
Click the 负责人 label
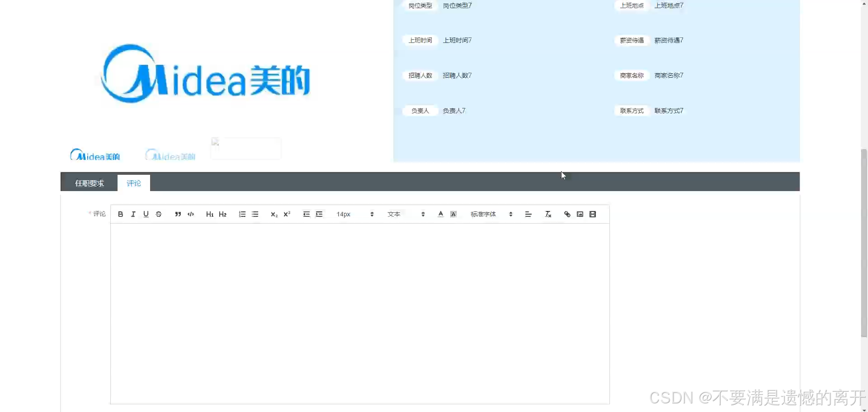(420, 111)
